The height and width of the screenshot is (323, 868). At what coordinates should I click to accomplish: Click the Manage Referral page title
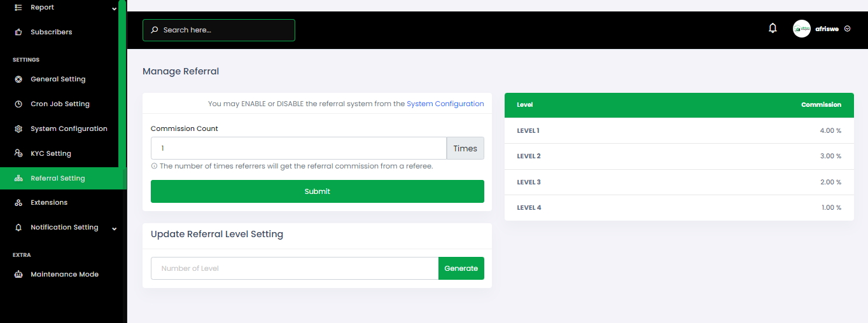pos(181,71)
